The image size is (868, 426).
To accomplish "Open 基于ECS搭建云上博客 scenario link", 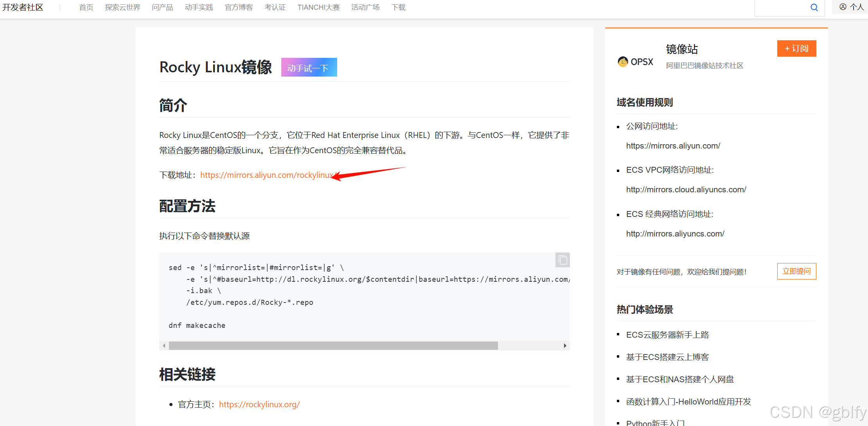I will point(667,357).
